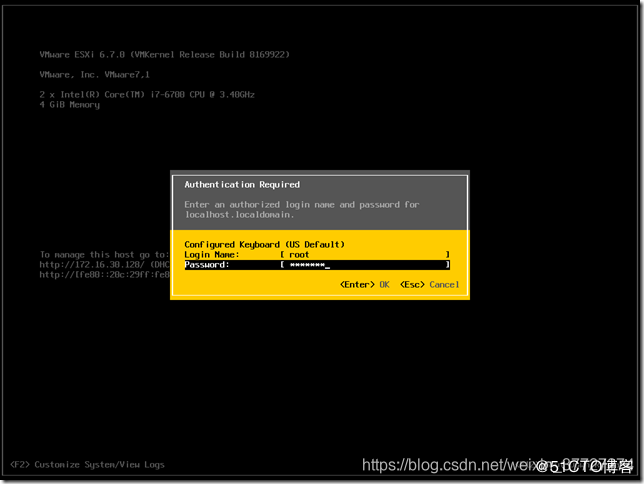Click the http://[fe80::20c:29ff IPv6 URL
The image size is (644, 484).
coord(104,275)
